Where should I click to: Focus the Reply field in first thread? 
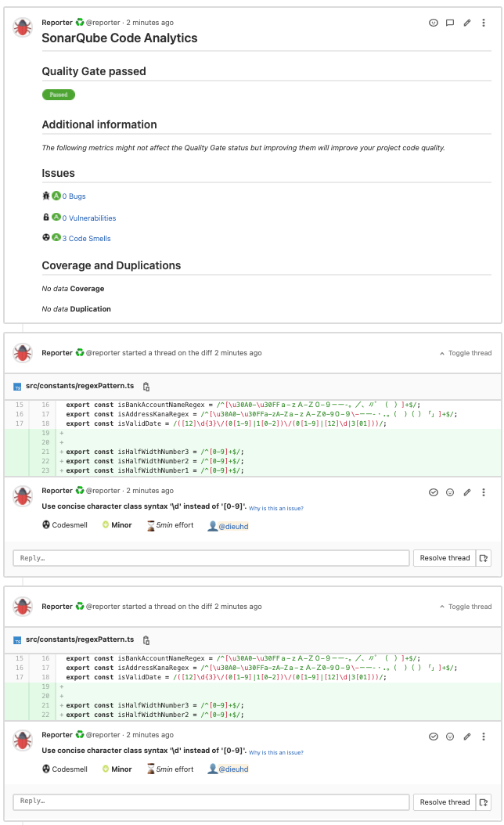211,558
